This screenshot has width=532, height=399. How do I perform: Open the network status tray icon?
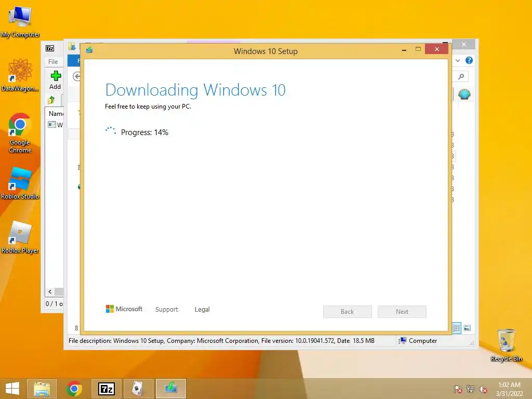point(470,389)
